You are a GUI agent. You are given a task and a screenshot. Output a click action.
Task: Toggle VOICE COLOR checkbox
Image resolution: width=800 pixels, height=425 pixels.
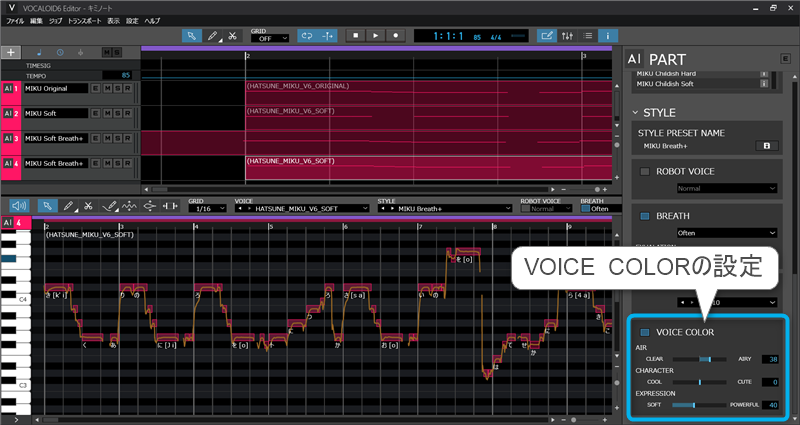[645, 333]
